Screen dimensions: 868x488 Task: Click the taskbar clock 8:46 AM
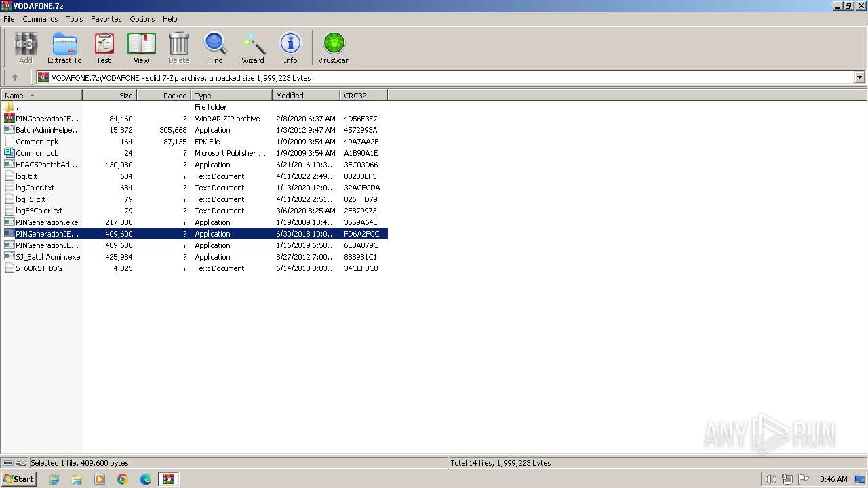pyautogui.click(x=833, y=479)
